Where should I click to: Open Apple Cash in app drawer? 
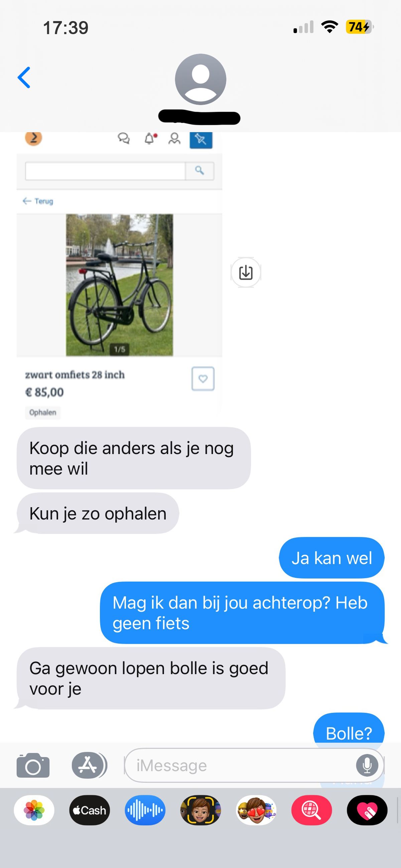(x=89, y=810)
